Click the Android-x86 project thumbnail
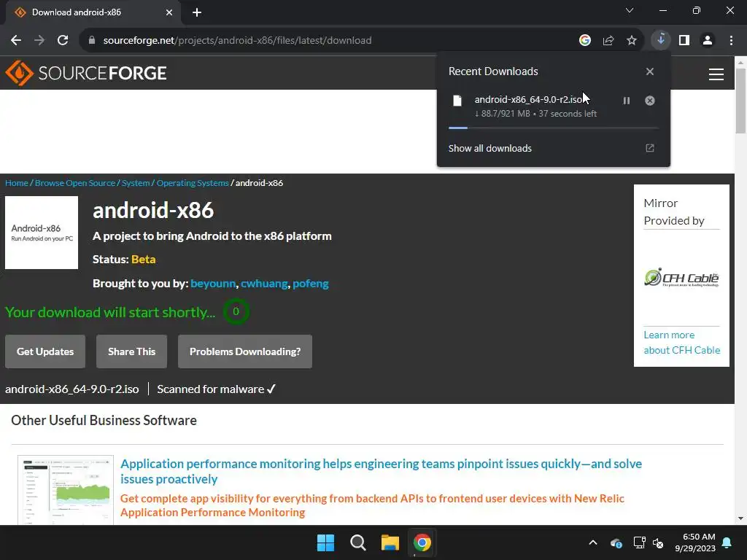This screenshot has width=747, height=560. click(42, 233)
